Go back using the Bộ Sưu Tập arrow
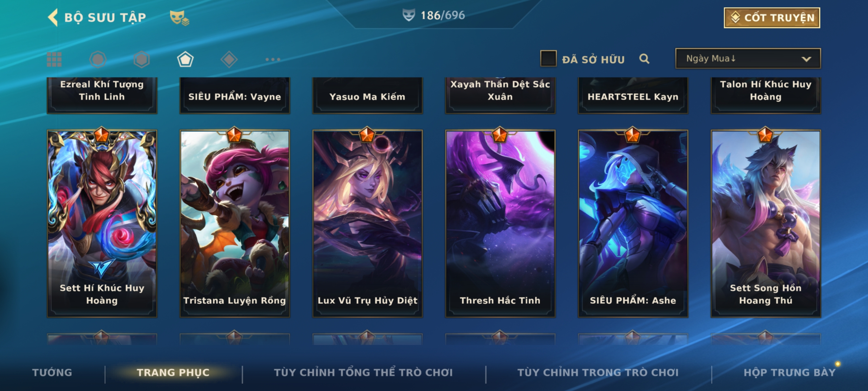Image resolution: width=868 pixels, height=391 pixels. [x=53, y=17]
